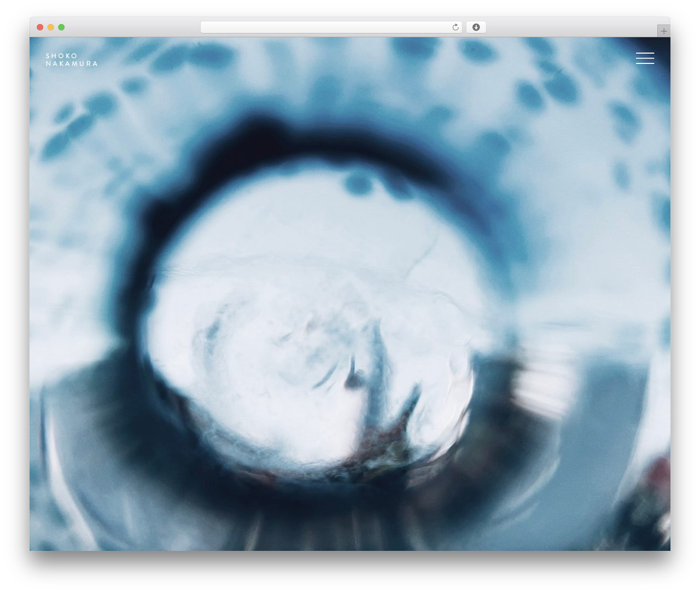Toggle the three-line menu at top right
The image size is (700, 593).
[645, 58]
